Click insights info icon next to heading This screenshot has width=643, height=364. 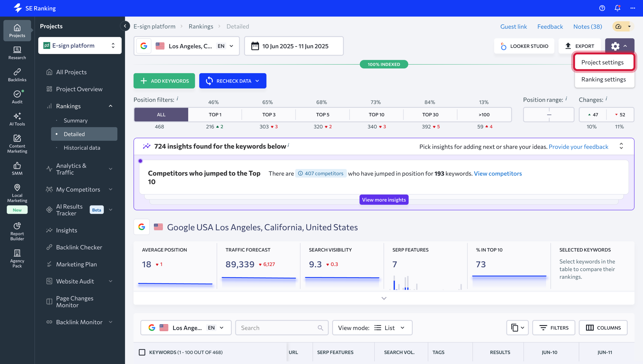[x=288, y=145]
